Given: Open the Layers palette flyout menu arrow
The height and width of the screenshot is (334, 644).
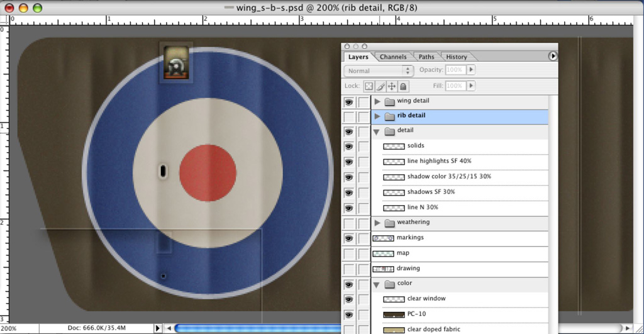Looking at the screenshot, I should click(x=553, y=56).
